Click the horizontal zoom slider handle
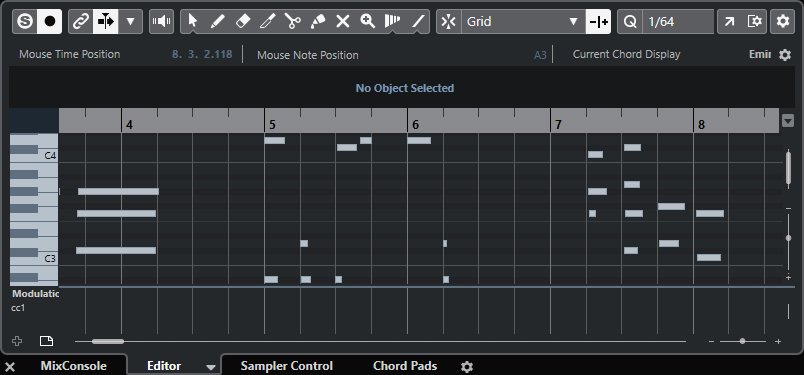 click(x=742, y=341)
